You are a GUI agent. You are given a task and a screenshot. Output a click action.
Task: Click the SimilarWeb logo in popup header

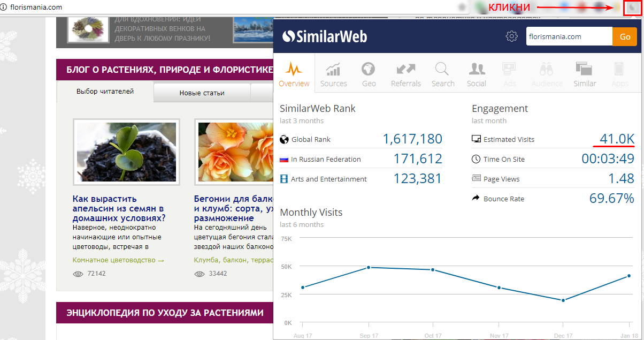[325, 36]
